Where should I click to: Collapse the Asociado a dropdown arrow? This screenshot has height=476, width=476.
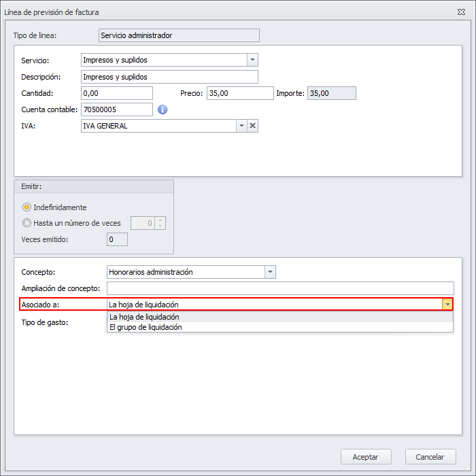(447, 305)
